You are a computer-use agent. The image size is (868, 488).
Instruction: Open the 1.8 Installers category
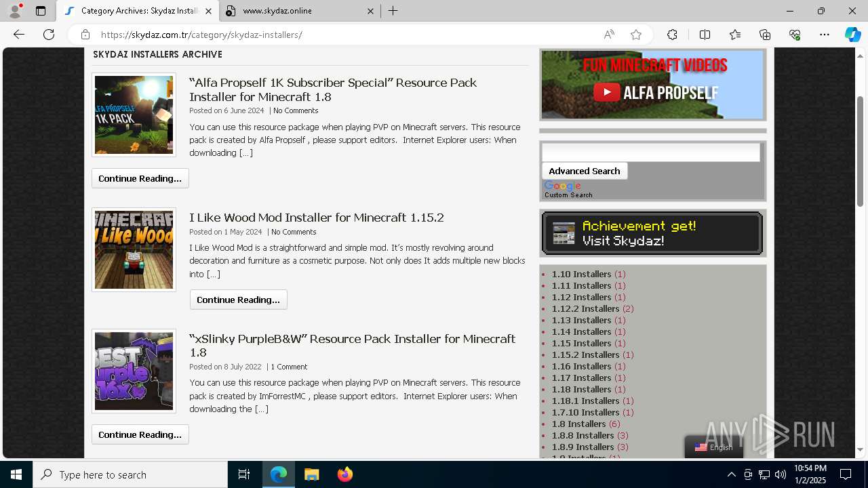coord(578,424)
